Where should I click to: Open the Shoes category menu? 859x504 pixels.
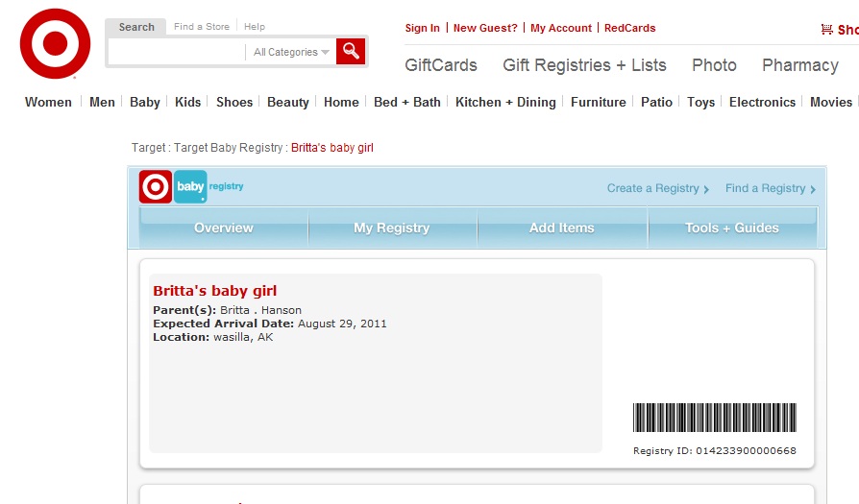pyautogui.click(x=234, y=103)
